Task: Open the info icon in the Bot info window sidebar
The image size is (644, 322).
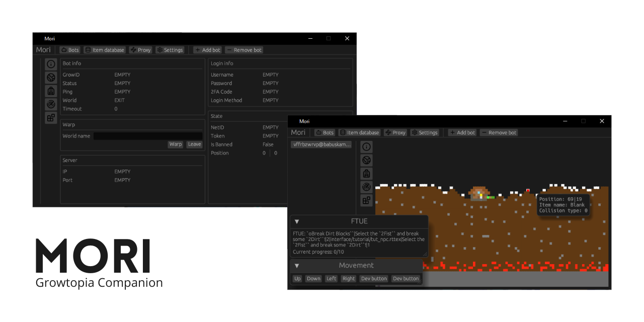Action: (x=51, y=64)
